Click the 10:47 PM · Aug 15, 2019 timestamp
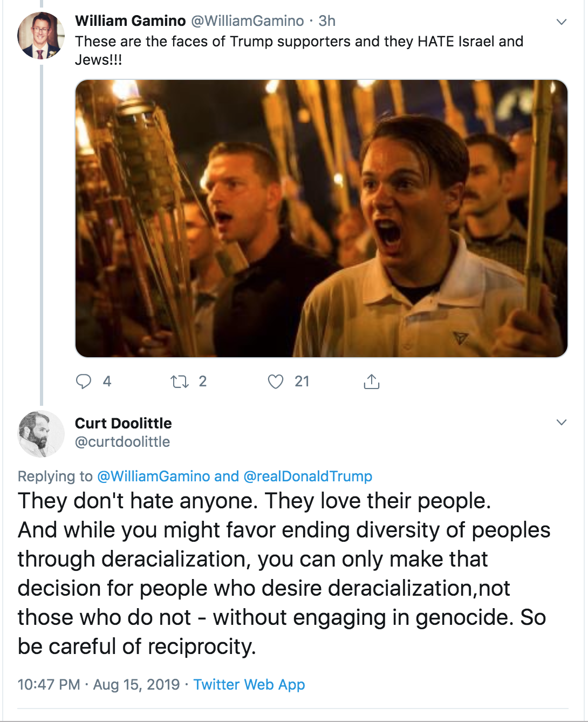Image resolution: width=588 pixels, height=722 pixels. [x=98, y=685]
